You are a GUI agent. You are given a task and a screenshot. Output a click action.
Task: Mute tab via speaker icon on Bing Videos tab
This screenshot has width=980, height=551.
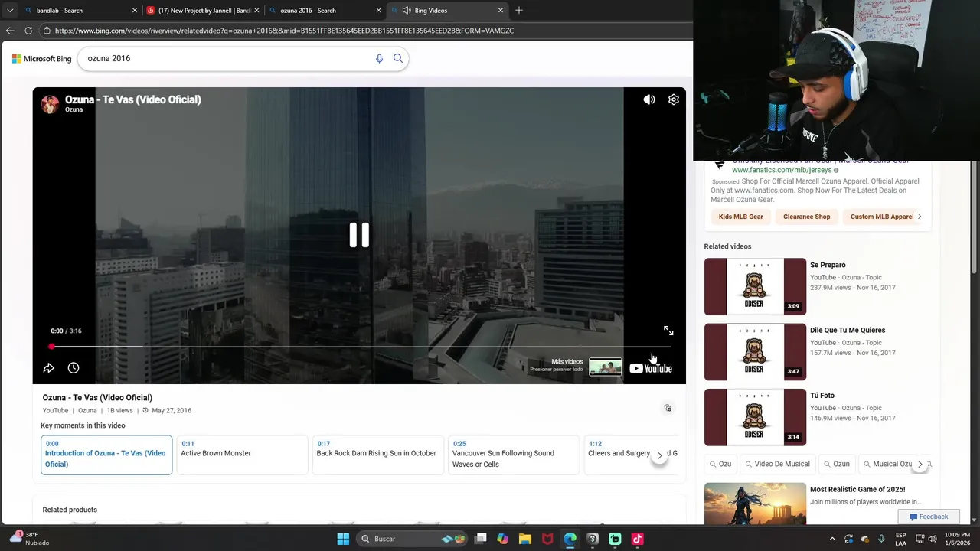[x=407, y=11]
